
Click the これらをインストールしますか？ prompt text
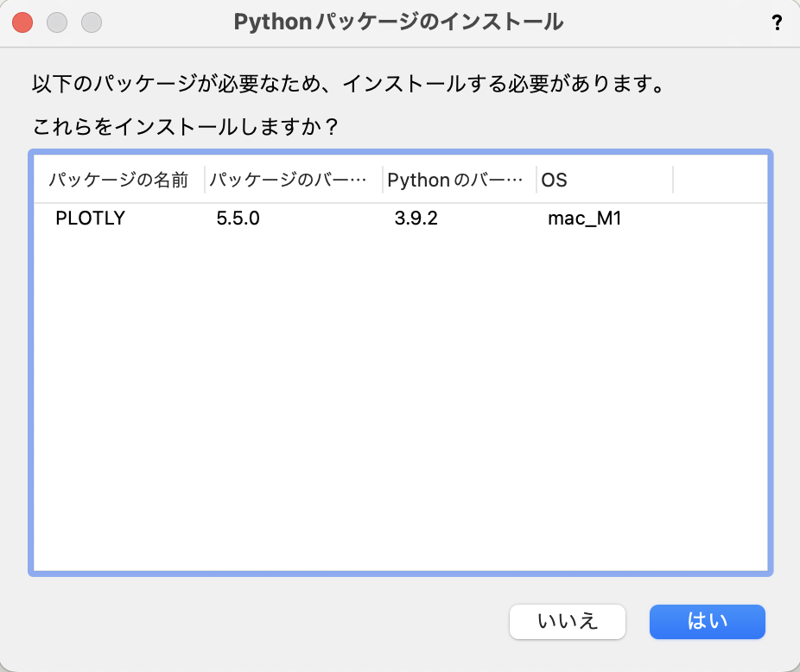(185, 128)
